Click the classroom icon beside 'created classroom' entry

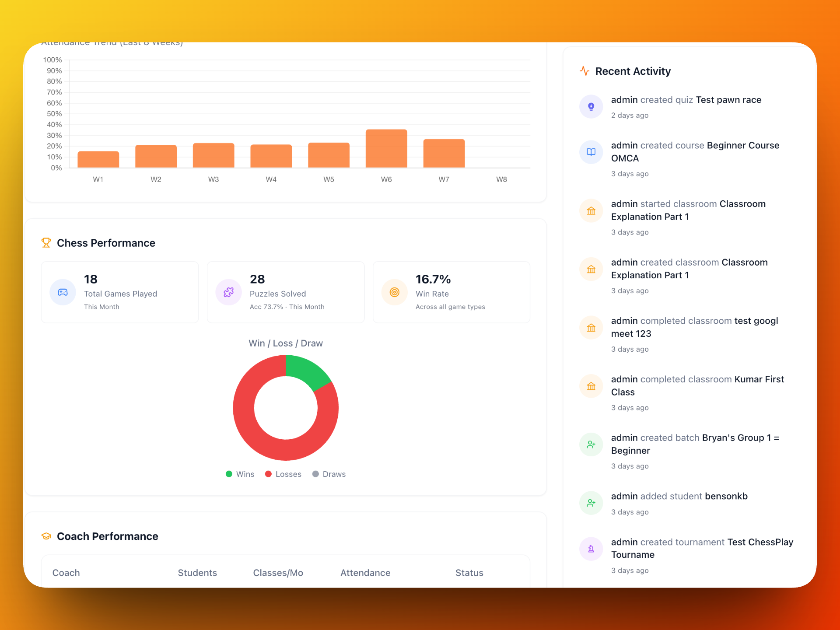(591, 269)
